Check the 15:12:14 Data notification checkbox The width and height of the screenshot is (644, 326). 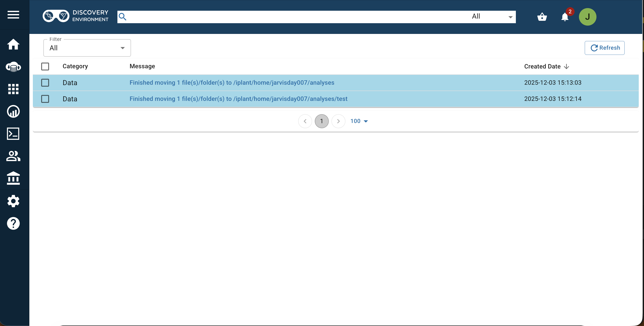(45, 99)
